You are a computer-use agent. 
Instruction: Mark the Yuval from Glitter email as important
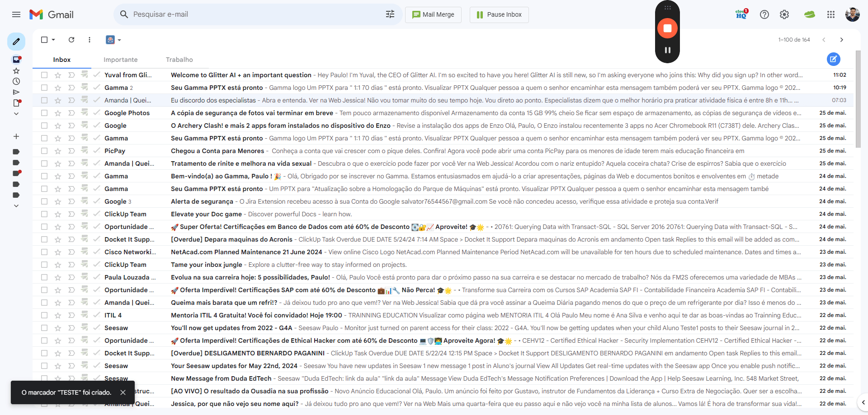pos(71,75)
